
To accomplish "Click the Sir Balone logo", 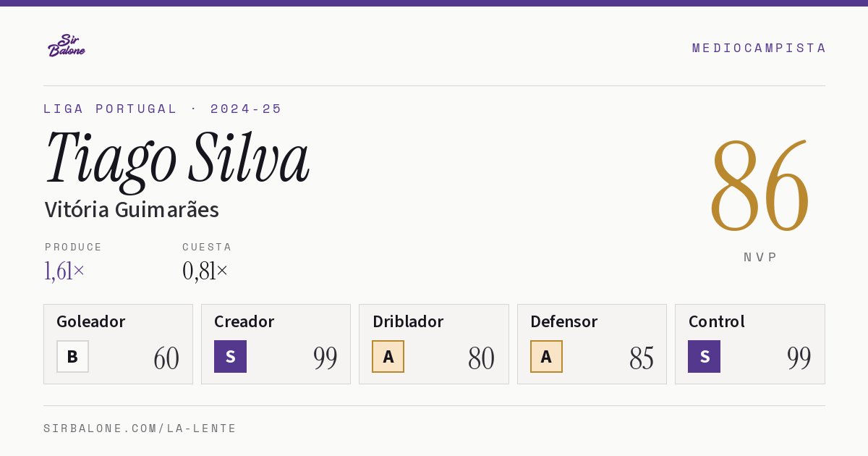I will [x=67, y=46].
